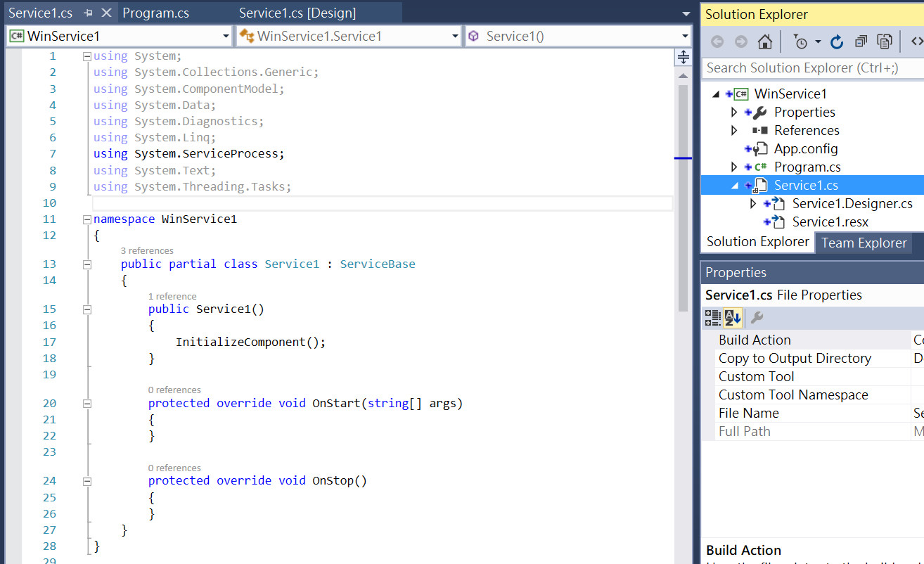
Task: Collapse the Service1 class block
Action: coord(87,264)
